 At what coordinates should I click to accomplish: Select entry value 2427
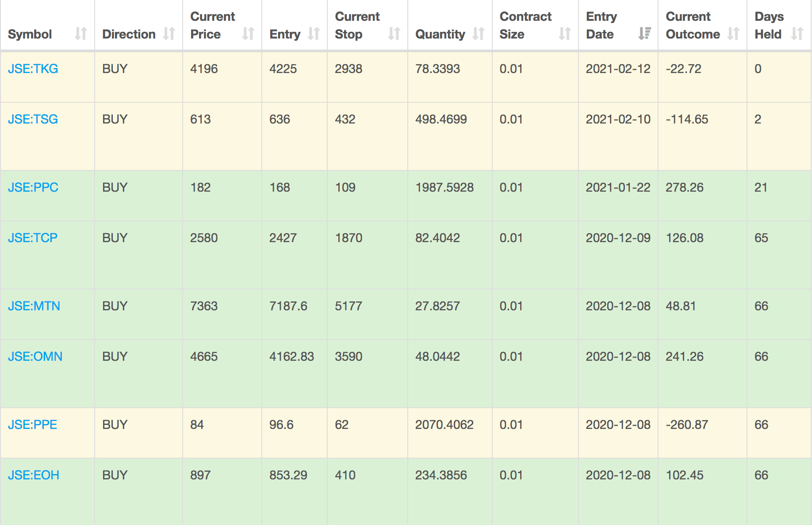[x=283, y=238]
